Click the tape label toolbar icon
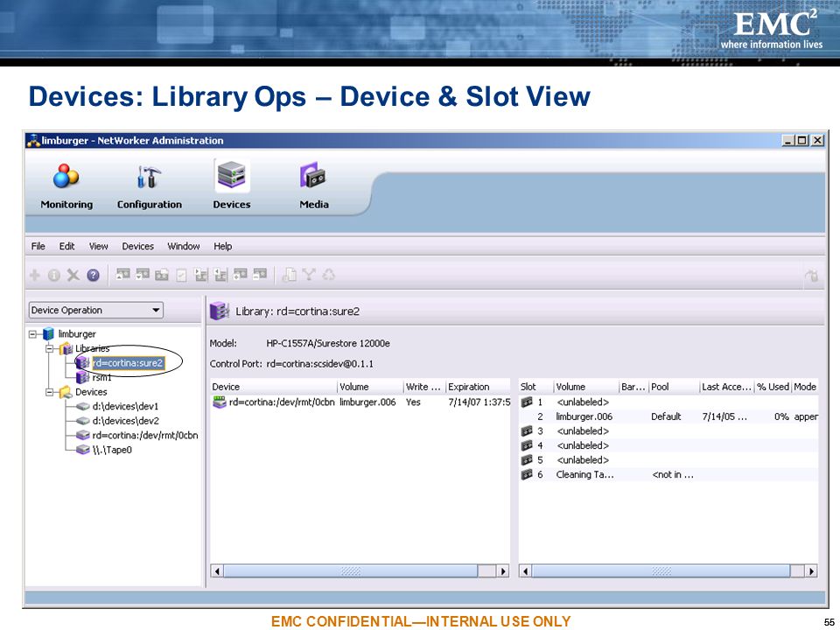This screenshot has height=630, width=840. click(162, 275)
